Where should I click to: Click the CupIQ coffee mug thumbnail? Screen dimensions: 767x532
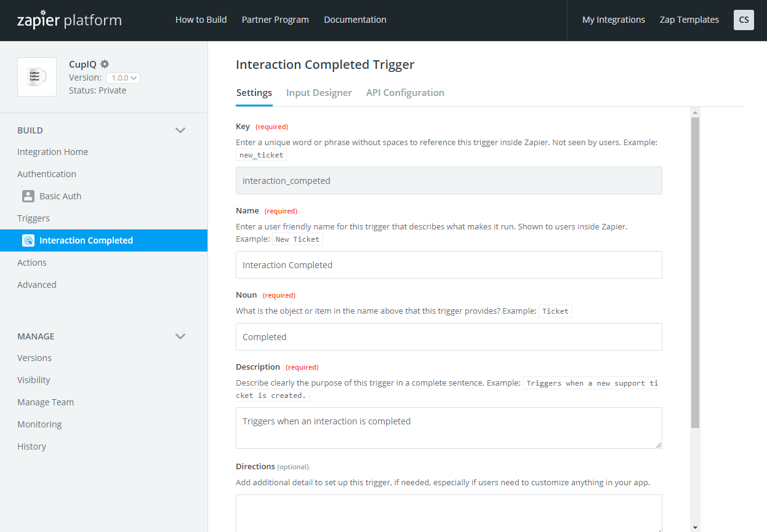coord(37,77)
